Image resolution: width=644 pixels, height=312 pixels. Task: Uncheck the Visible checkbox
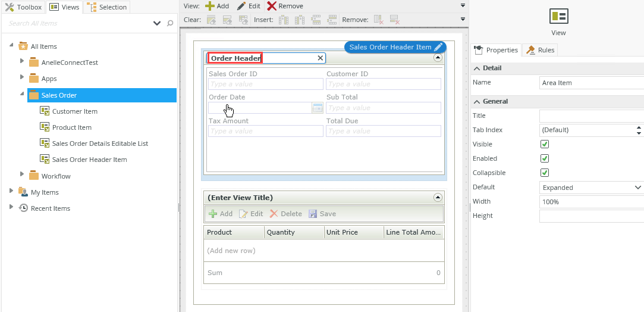click(544, 144)
